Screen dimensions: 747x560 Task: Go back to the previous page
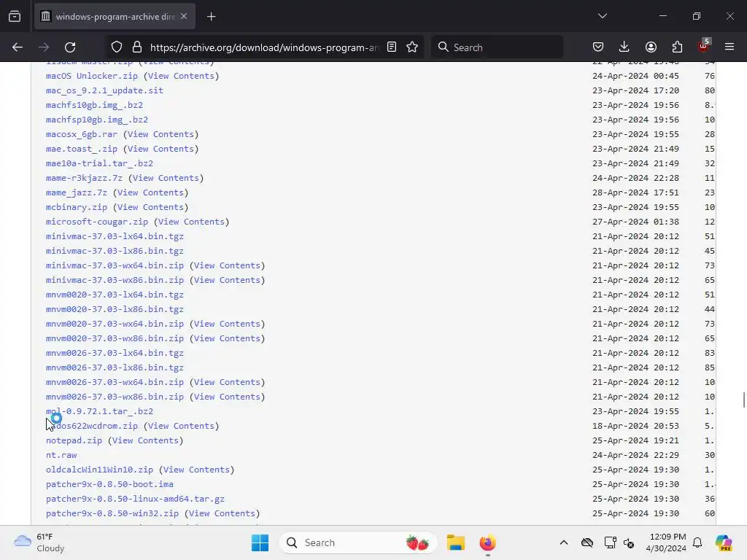18,47
